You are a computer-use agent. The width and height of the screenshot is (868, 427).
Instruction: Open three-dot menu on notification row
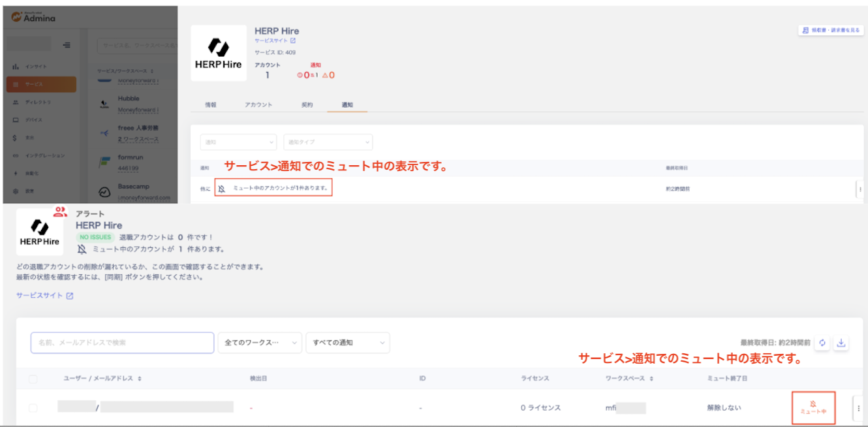[860, 189]
